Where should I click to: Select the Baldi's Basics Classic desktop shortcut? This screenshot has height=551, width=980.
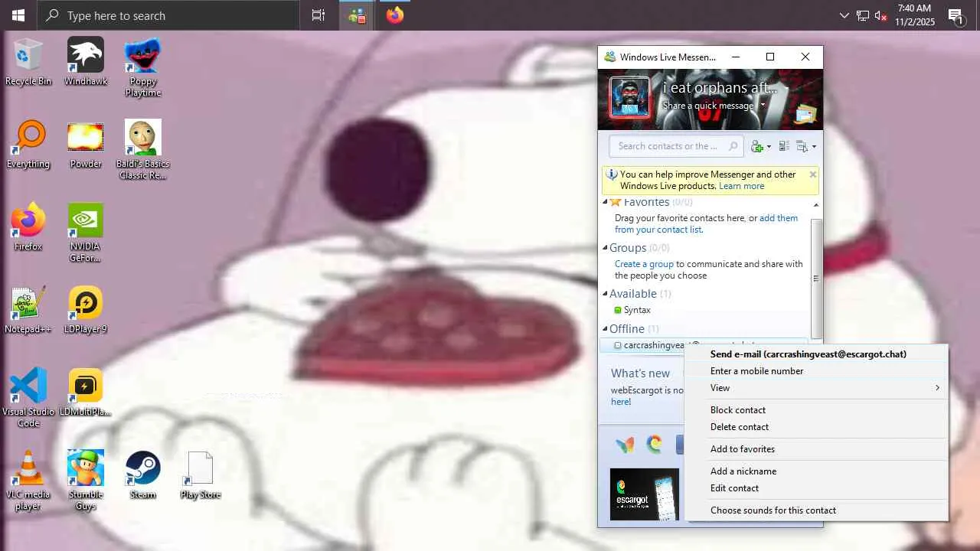click(x=143, y=150)
